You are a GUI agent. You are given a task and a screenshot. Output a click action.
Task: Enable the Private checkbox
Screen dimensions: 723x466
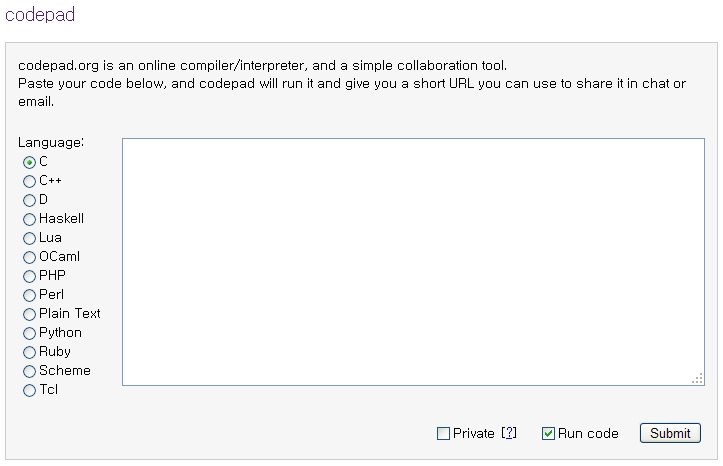coord(443,433)
